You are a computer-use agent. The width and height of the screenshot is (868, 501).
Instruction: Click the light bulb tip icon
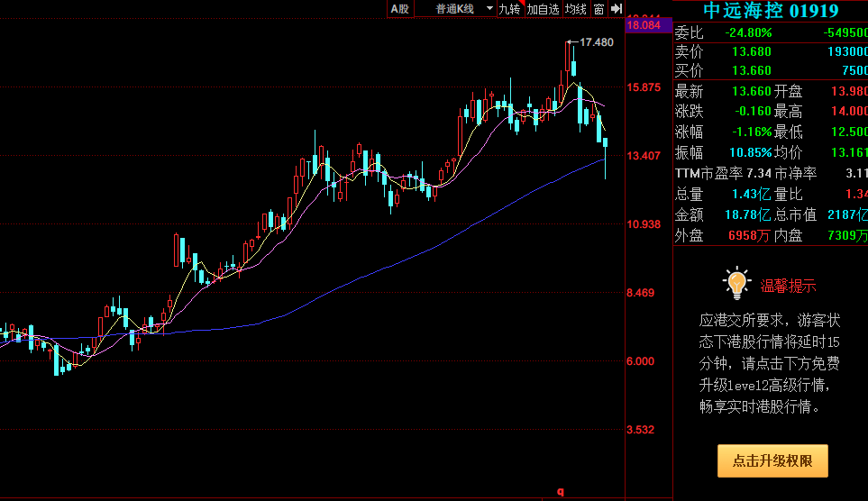(736, 283)
